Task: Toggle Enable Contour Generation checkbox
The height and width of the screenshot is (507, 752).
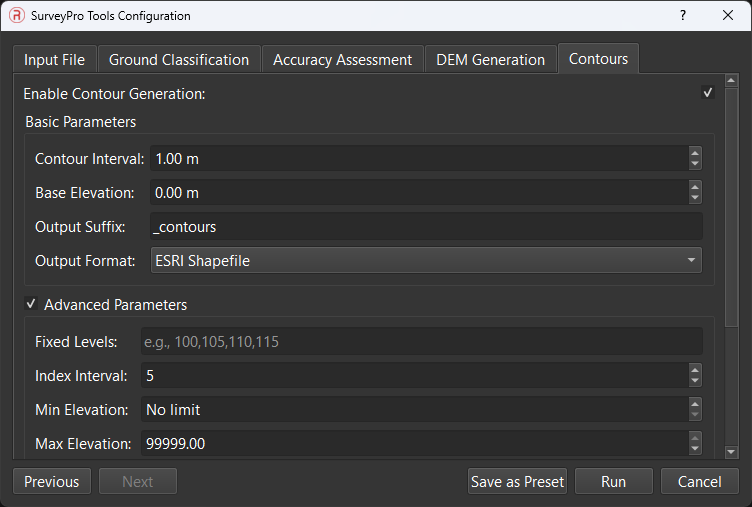Action: [708, 93]
